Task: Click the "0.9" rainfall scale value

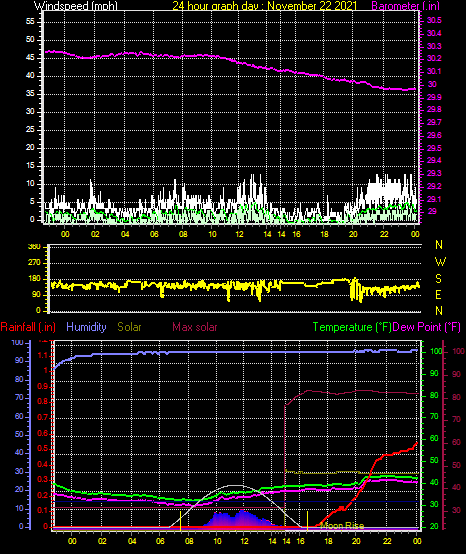Action: point(43,386)
